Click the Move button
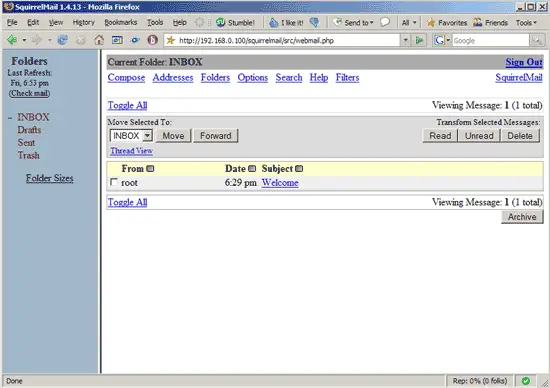The image size is (550, 388). click(x=173, y=136)
